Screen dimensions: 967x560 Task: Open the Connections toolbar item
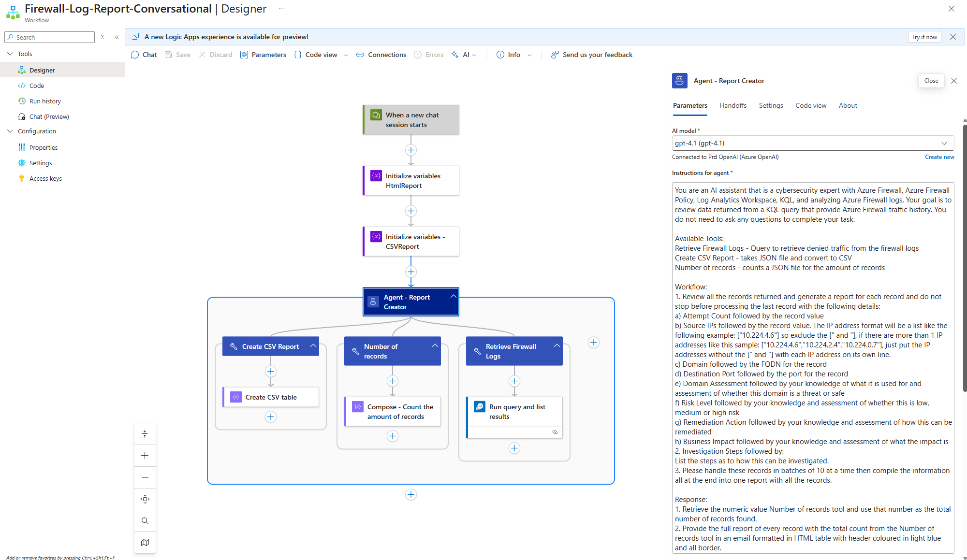[381, 55]
